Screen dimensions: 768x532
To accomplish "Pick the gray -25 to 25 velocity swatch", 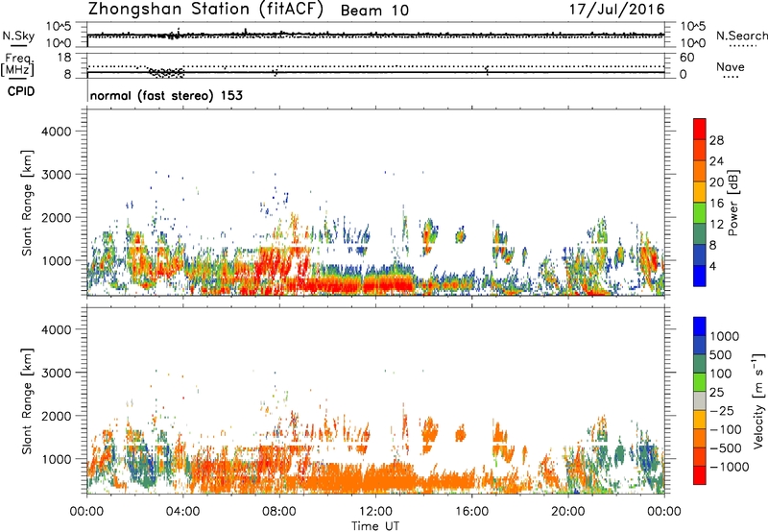I will click(x=700, y=400).
